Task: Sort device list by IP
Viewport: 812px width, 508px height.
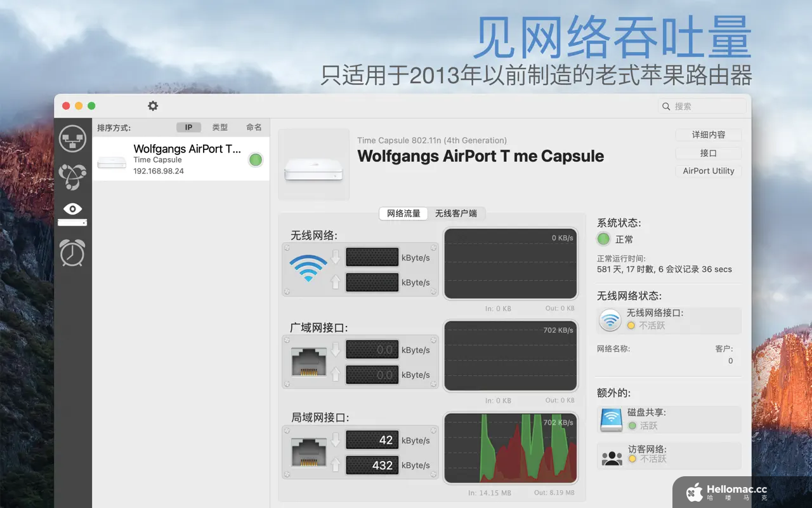Action: [188, 128]
